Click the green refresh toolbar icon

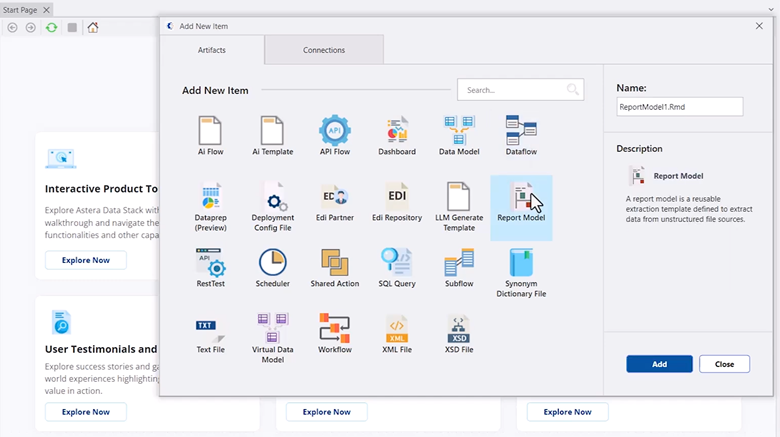tap(51, 27)
